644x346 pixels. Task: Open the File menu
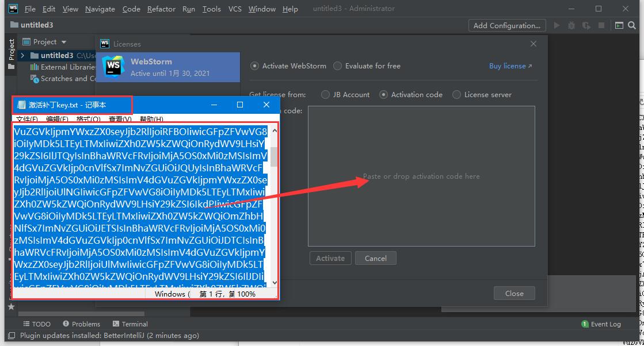tap(30, 9)
